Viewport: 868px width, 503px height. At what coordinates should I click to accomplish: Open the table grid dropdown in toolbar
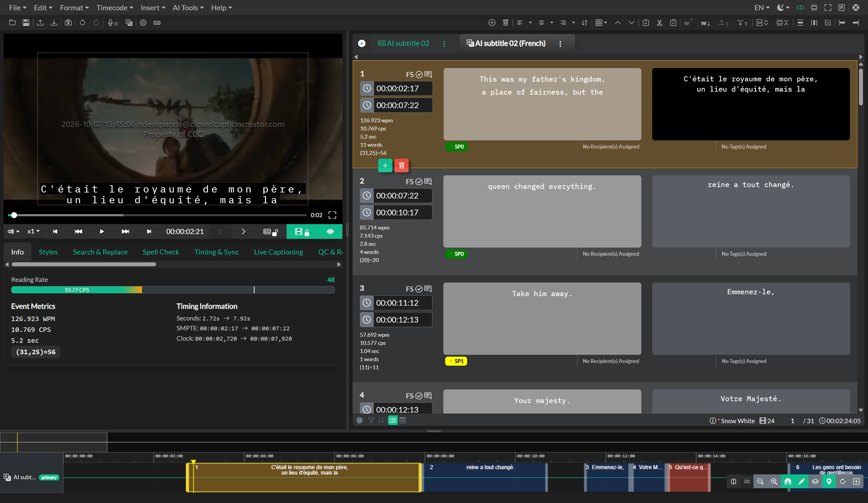(601, 23)
